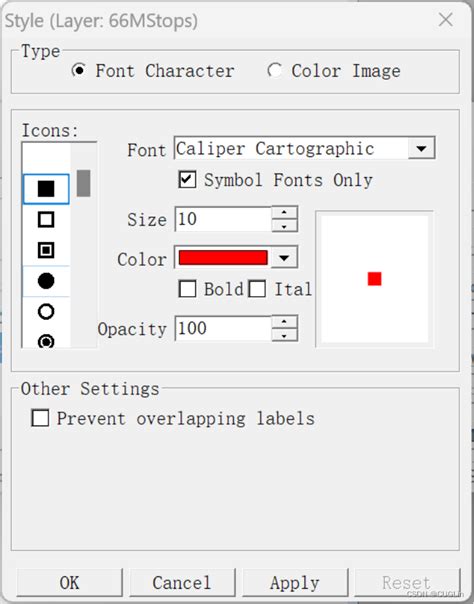Screen dimensions: 474x604
Task: Confirm the style with OK
Action: [x=70, y=583]
